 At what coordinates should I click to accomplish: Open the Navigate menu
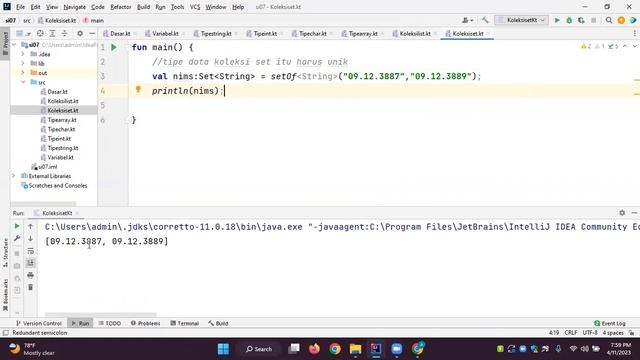74,7
